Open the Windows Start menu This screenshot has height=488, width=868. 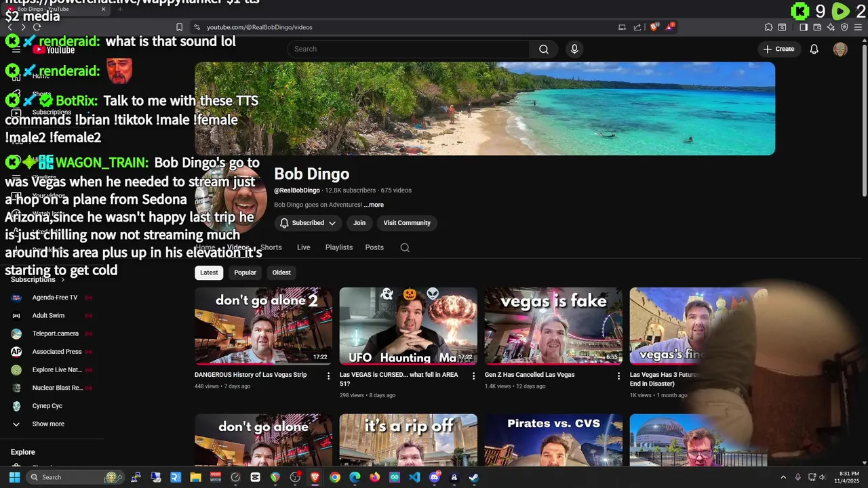click(x=14, y=477)
